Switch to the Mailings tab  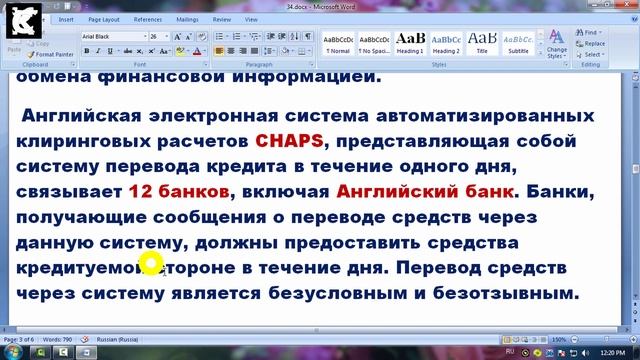(187, 20)
